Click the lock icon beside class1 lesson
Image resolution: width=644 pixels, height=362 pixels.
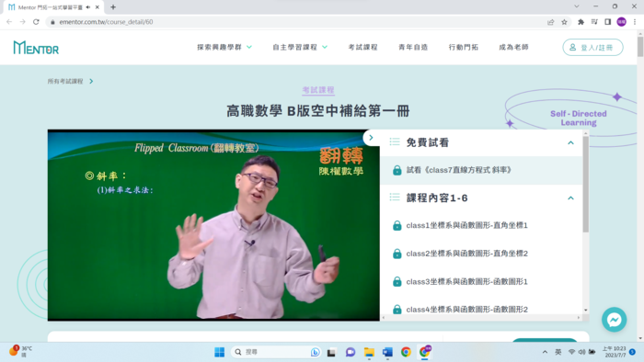click(397, 225)
